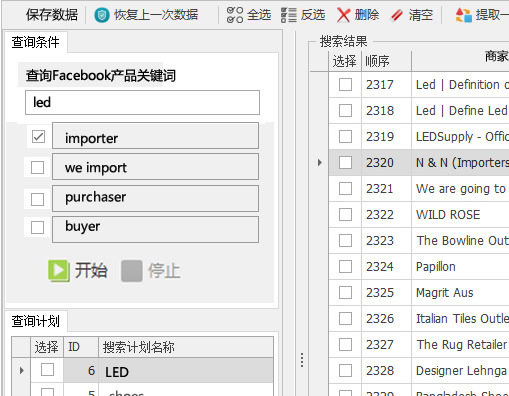Screen dimensions: 509x396
Task: Tick the buyer keyword checkbox
Action: point(37,228)
